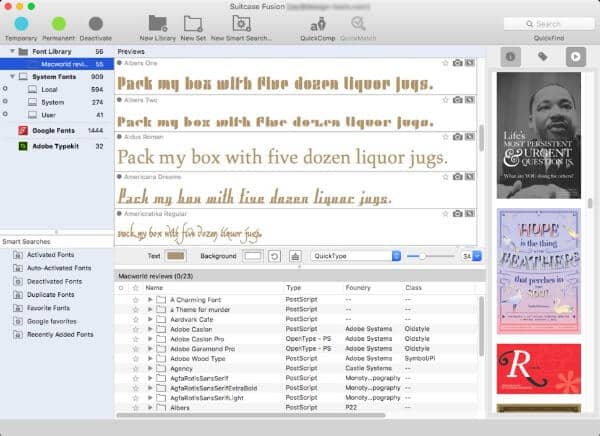Open Recently Added Fonts smart search
The image size is (600, 436).
[x=60, y=334]
